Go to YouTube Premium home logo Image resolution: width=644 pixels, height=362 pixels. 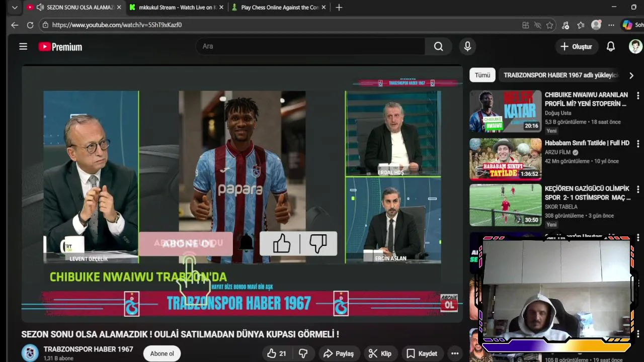pyautogui.click(x=60, y=47)
